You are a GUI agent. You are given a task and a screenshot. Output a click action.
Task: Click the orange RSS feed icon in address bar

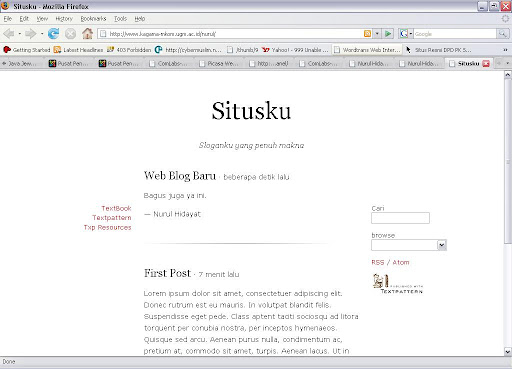[367, 34]
